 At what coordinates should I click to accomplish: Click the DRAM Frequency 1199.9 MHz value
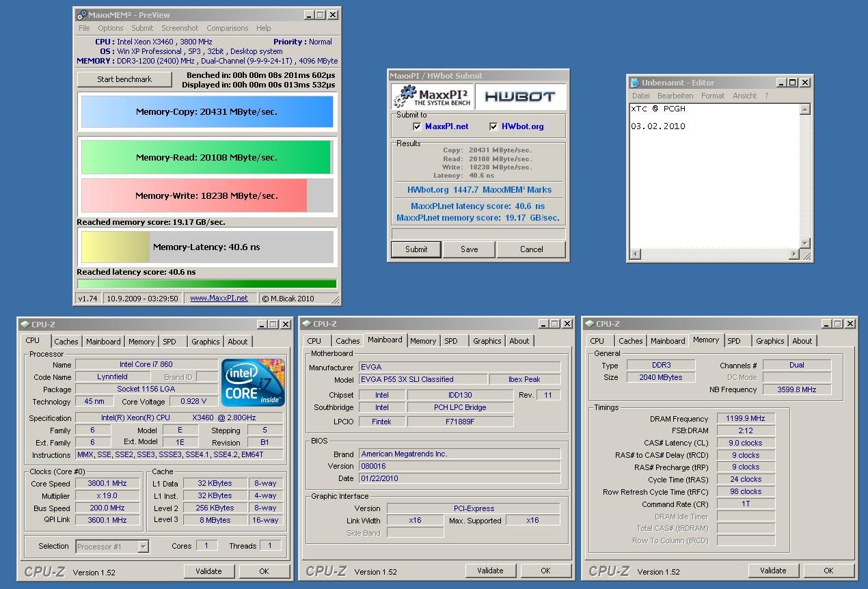(746, 419)
